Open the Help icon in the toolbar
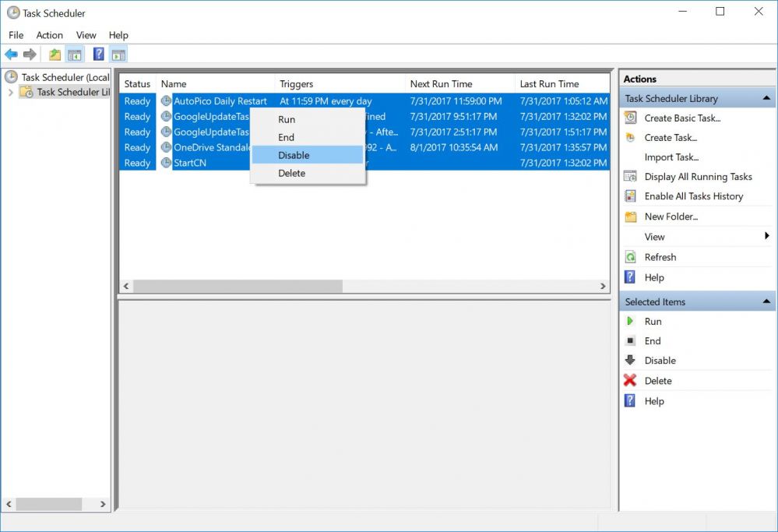This screenshot has height=532, width=778. pos(98,54)
